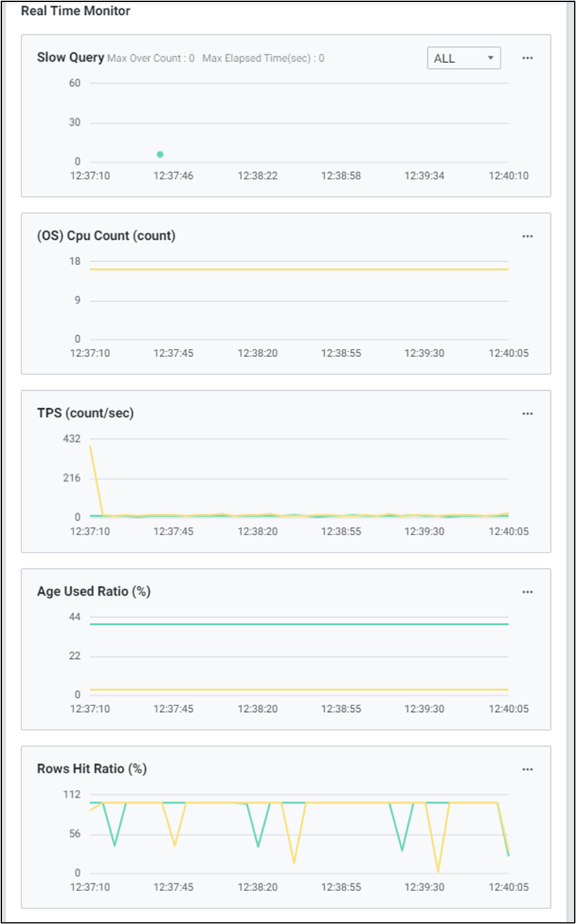Click the Rows Hit Ratio (%) heading
Viewport: 576px width, 924px height.
91,769
